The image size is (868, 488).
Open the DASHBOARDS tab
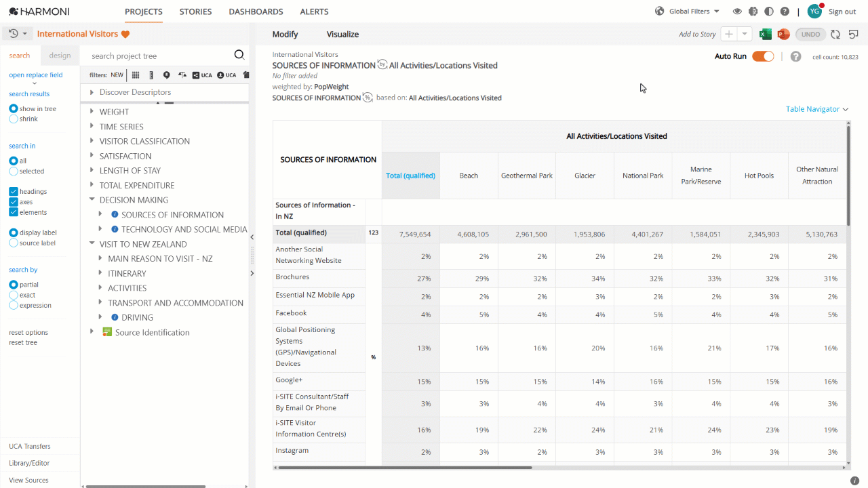click(x=256, y=12)
